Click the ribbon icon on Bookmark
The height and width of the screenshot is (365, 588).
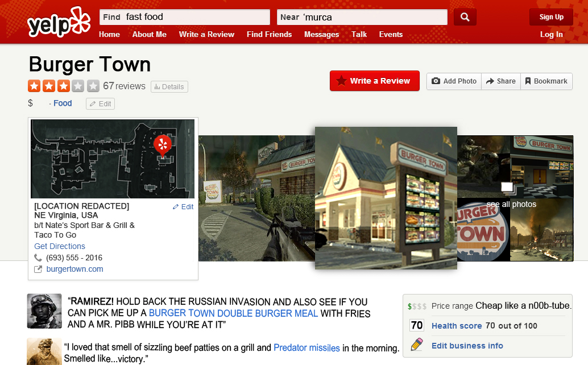528,81
